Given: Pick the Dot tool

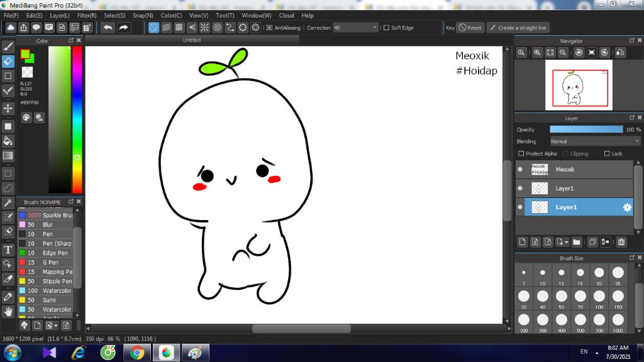Looking at the screenshot, I should click(8, 90).
